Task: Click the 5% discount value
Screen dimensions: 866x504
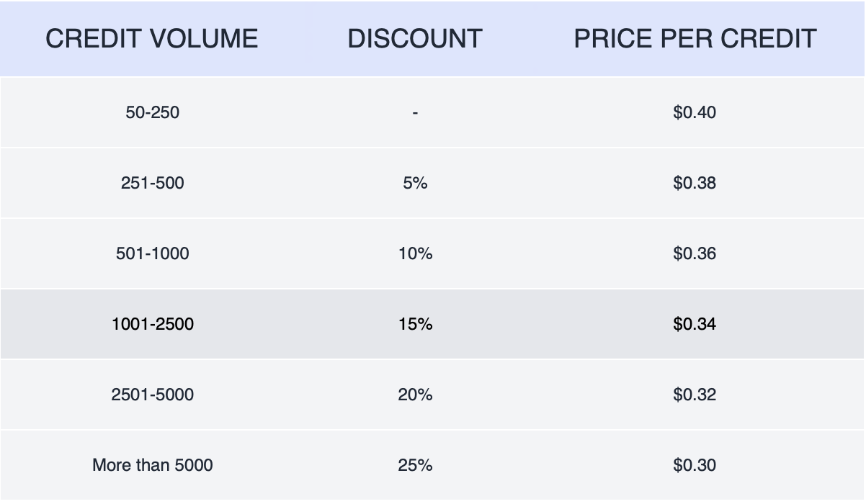Action: pyautogui.click(x=415, y=183)
